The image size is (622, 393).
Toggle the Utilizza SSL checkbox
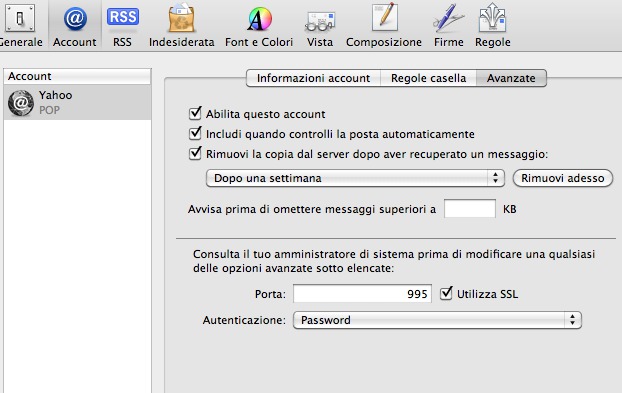[446, 293]
